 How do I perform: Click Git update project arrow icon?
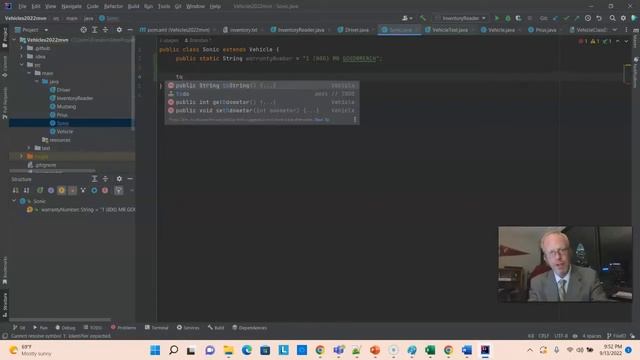click(556, 18)
